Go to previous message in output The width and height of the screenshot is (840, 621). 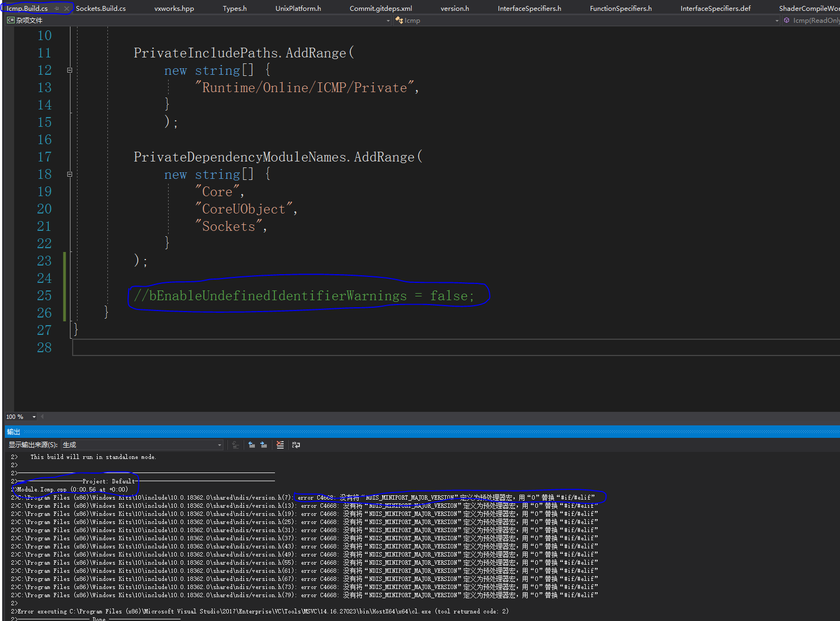pos(252,445)
